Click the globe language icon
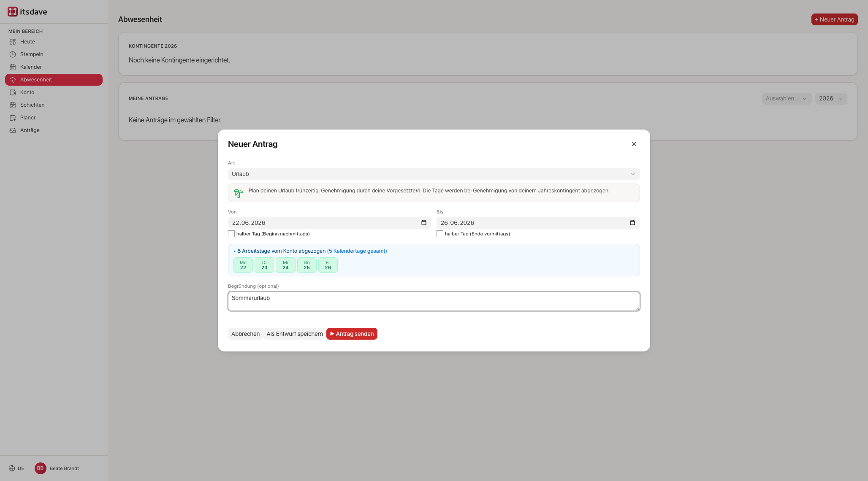 pyautogui.click(x=12, y=468)
